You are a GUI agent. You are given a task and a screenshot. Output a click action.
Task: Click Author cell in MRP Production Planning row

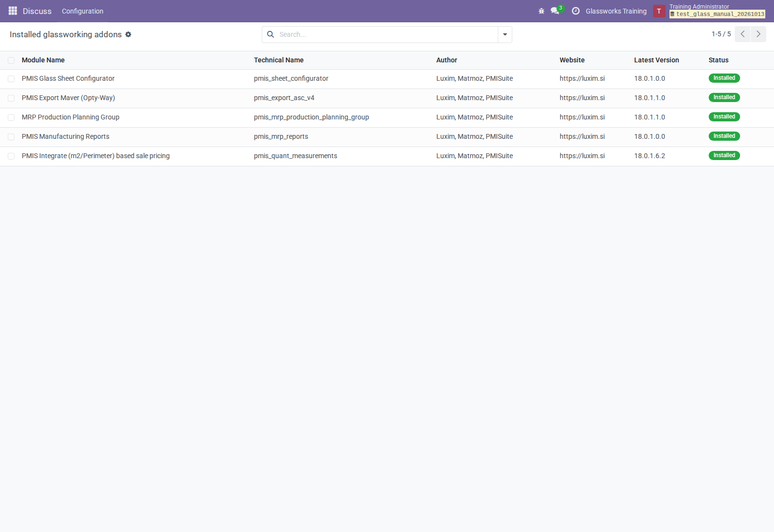475,117
